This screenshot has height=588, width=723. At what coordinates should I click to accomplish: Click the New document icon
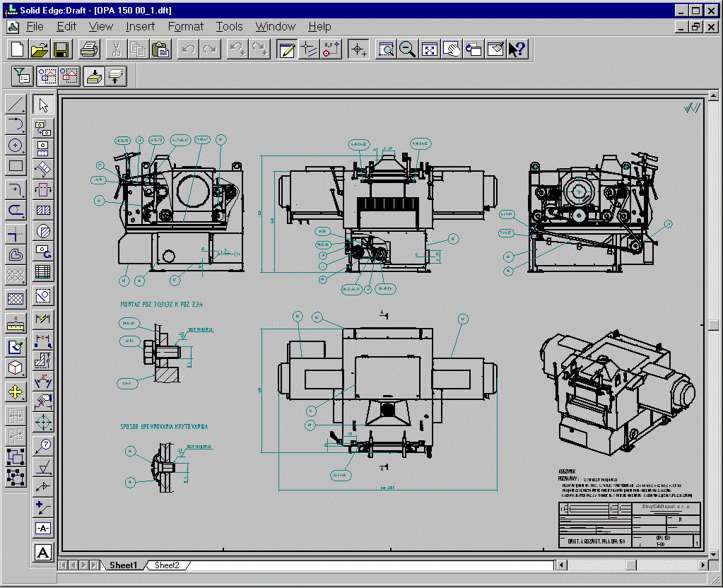point(17,49)
